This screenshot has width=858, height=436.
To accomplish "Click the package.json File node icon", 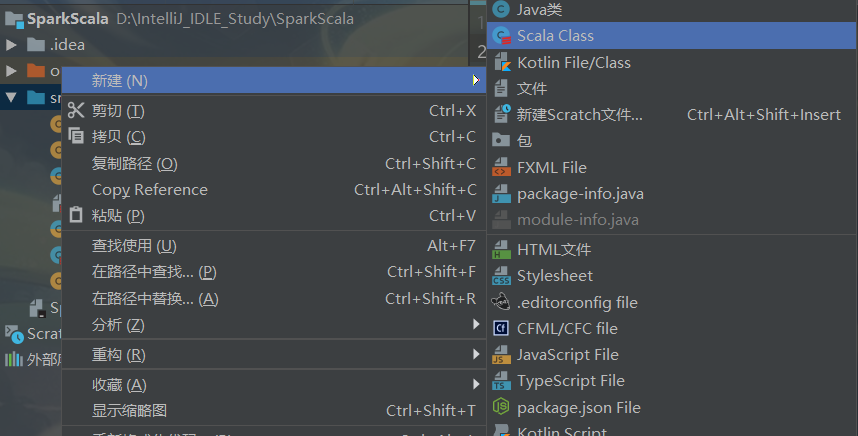I will coord(501,406).
